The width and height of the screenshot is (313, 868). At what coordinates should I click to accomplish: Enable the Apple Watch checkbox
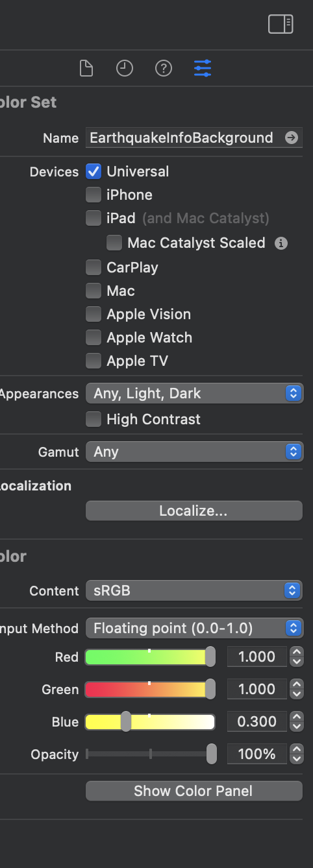tap(94, 338)
